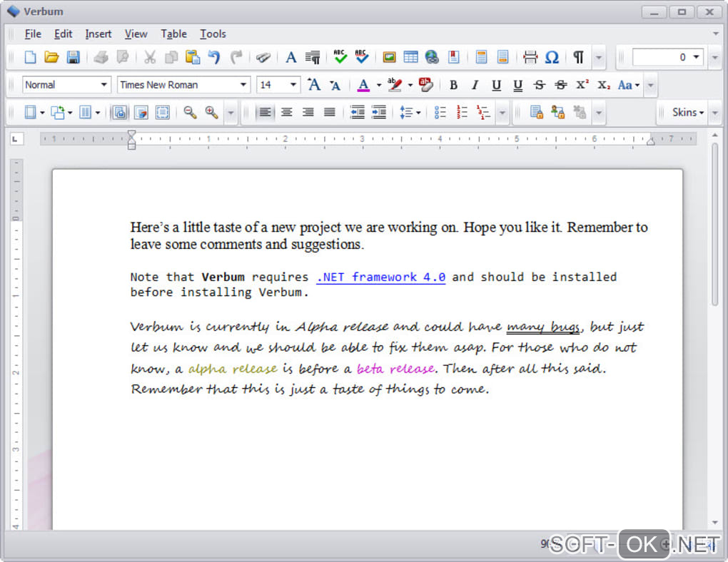Open the Table menu
Viewport: 728px width, 562px height.
click(x=173, y=34)
